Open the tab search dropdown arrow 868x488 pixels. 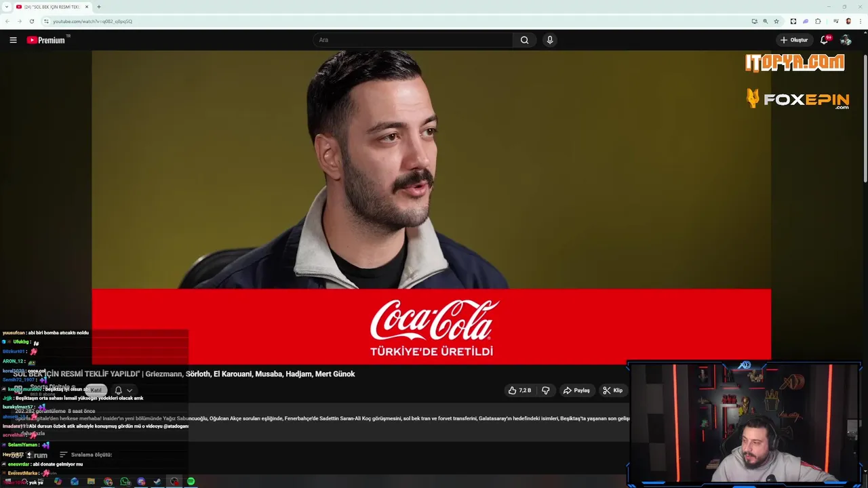pos(5,7)
